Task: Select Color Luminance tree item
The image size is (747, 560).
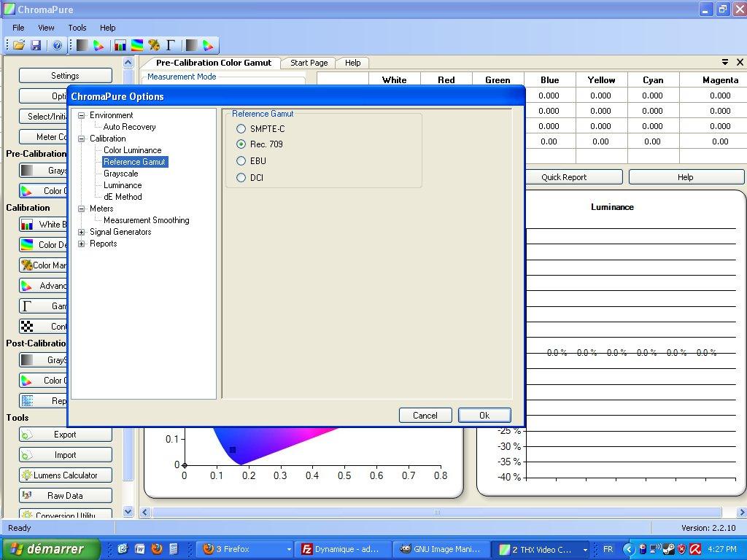Action: (133, 150)
